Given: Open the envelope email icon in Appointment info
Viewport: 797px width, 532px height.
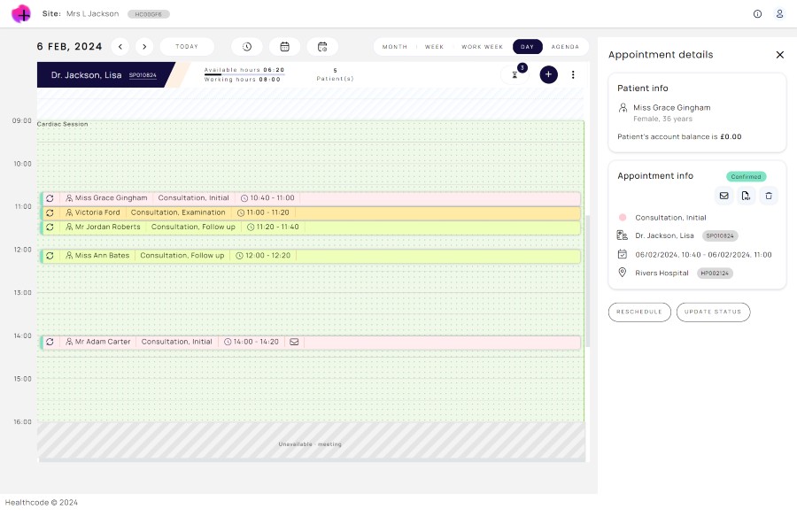Looking at the screenshot, I should tap(724, 196).
